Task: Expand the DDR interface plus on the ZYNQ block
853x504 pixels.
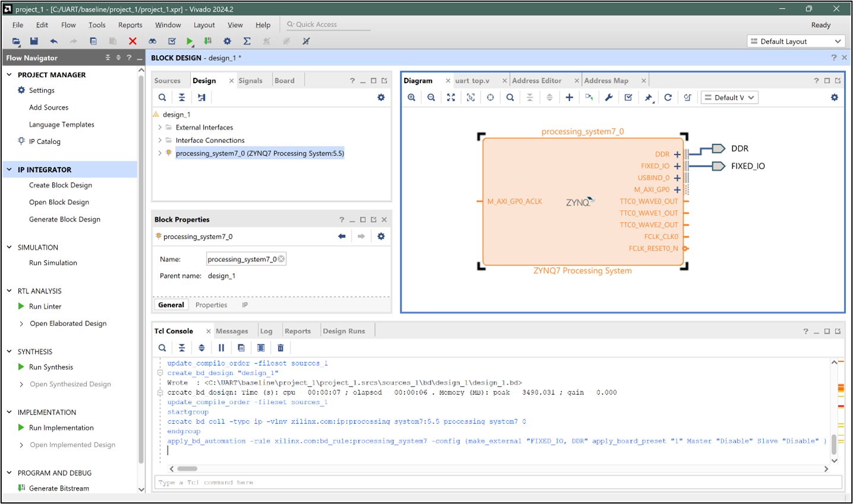Action: pyautogui.click(x=677, y=154)
